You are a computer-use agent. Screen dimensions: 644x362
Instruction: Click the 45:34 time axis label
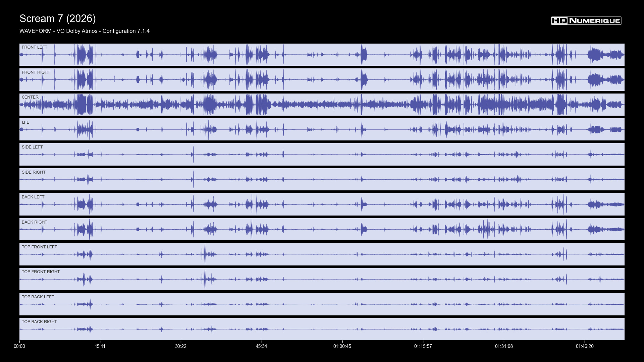[x=262, y=346]
